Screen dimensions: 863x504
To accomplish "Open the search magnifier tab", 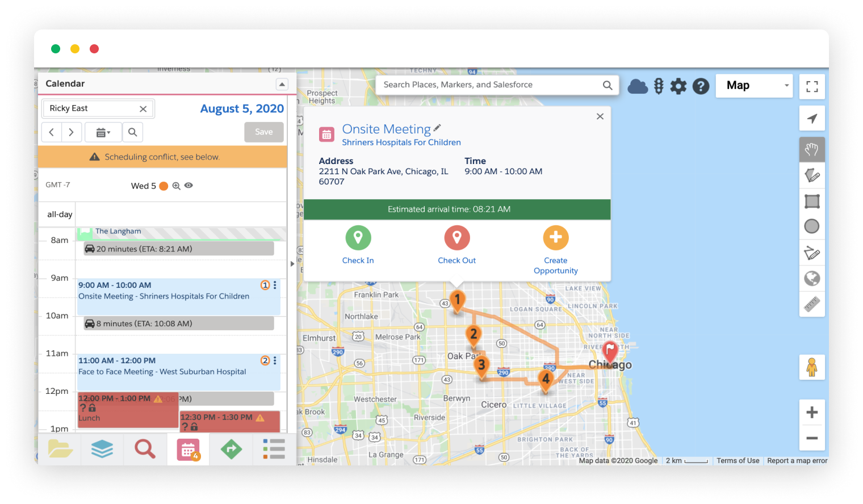I will [x=145, y=449].
